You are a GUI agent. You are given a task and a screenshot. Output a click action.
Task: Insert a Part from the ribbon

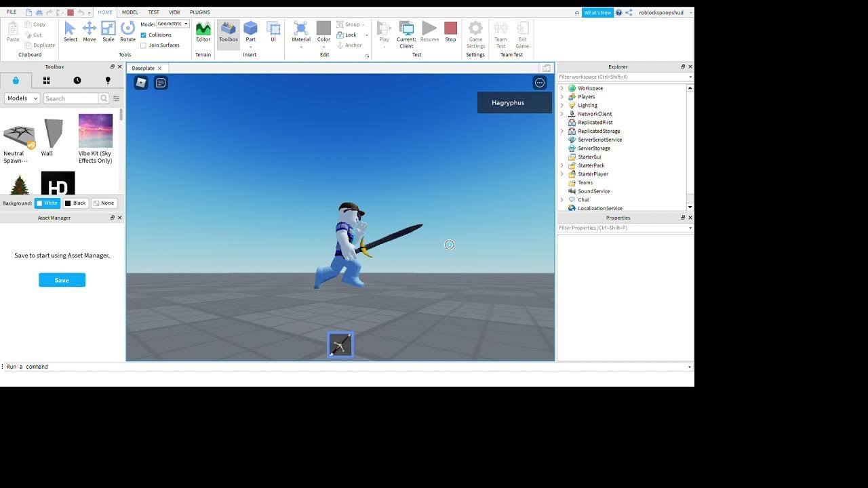coord(250,32)
